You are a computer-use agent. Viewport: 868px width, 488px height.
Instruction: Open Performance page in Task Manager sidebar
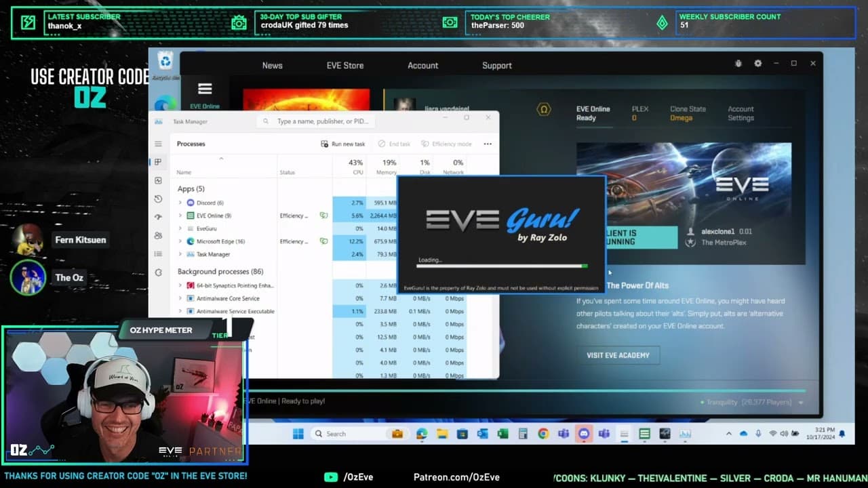[158, 180]
